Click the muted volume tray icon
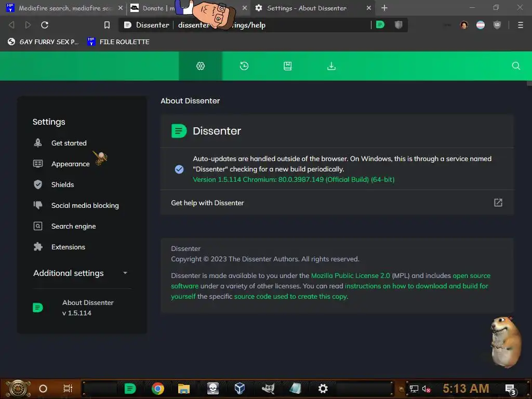 pos(426,389)
